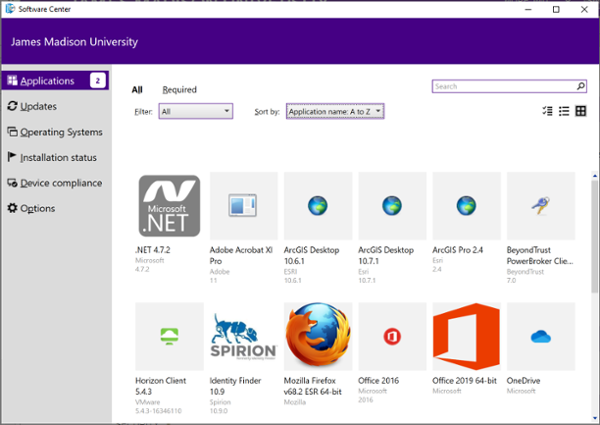Select the ArcGIS Desktop 10.7.1 globe icon
The height and width of the screenshot is (425, 600).
tap(392, 205)
